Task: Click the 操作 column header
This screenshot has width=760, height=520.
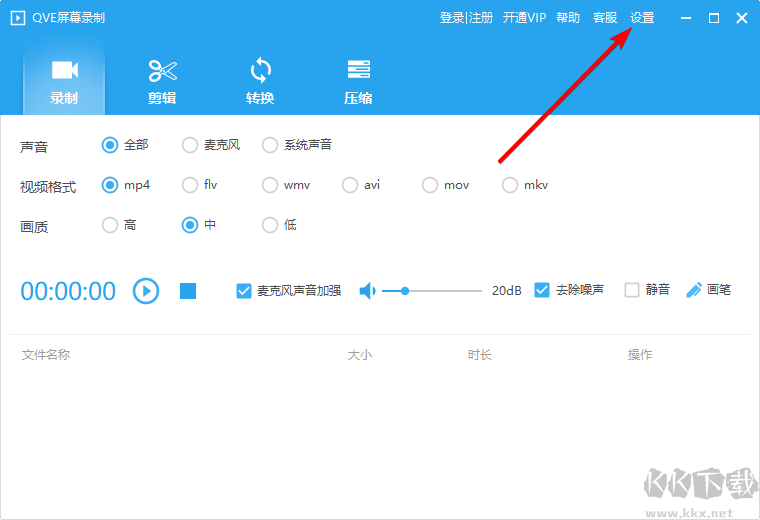Action: pyautogui.click(x=640, y=355)
